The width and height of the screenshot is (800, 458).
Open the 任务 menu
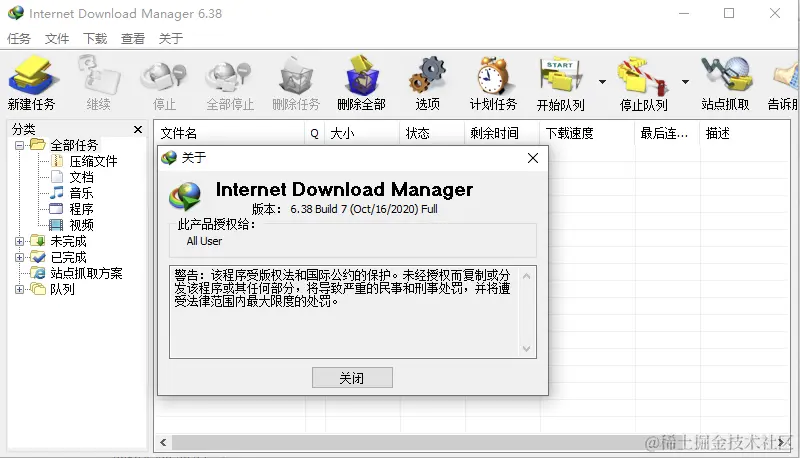[19, 38]
